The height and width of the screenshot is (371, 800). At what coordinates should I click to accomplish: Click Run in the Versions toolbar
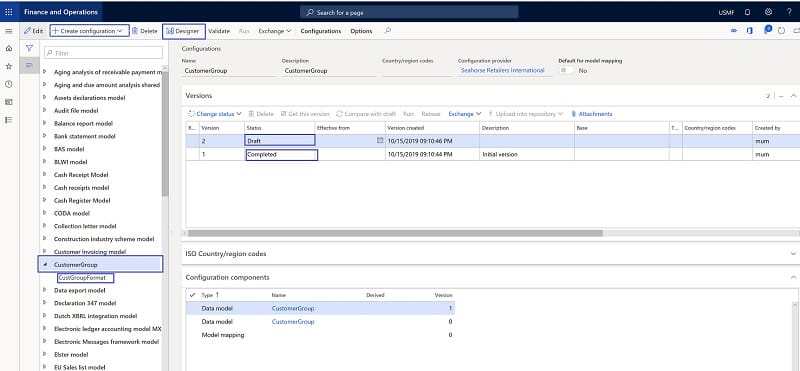click(x=408, y=114)
